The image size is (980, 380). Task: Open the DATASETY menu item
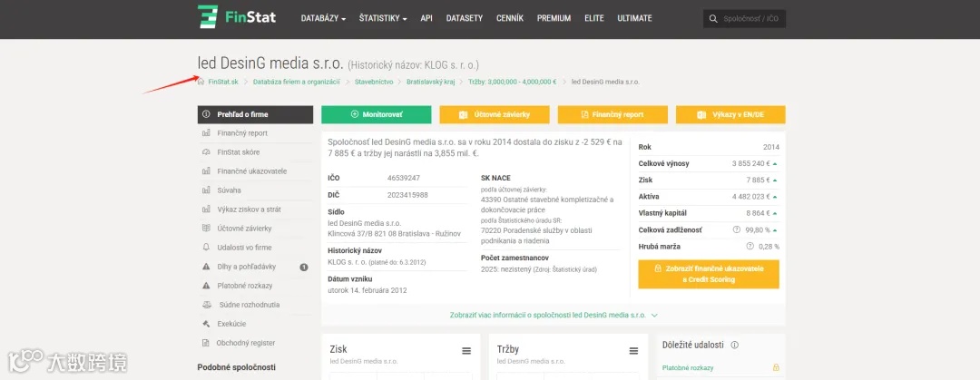coord(465,18)
